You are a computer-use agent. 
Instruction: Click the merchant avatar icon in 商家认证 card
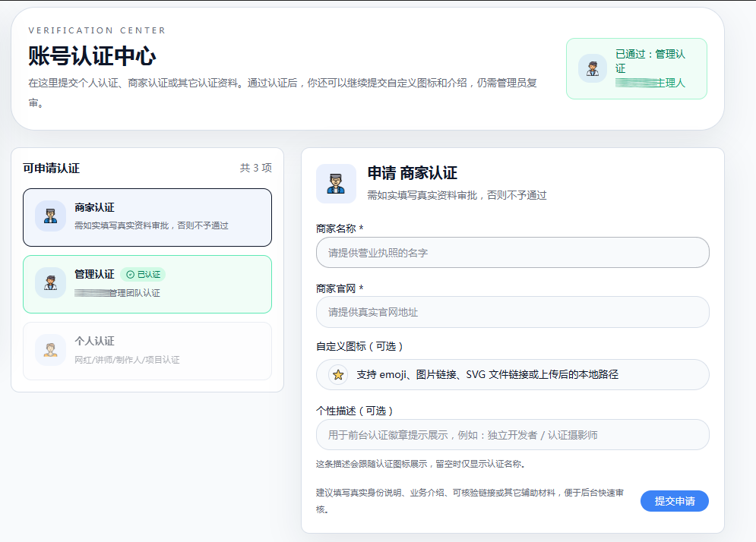coord(51,216)
